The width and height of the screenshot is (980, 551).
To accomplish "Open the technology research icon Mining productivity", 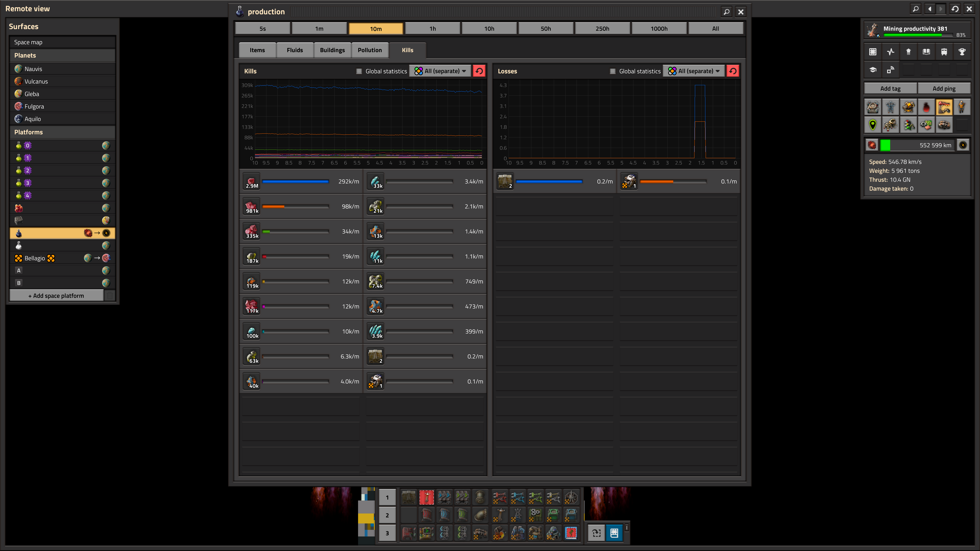I will (873, 30).
